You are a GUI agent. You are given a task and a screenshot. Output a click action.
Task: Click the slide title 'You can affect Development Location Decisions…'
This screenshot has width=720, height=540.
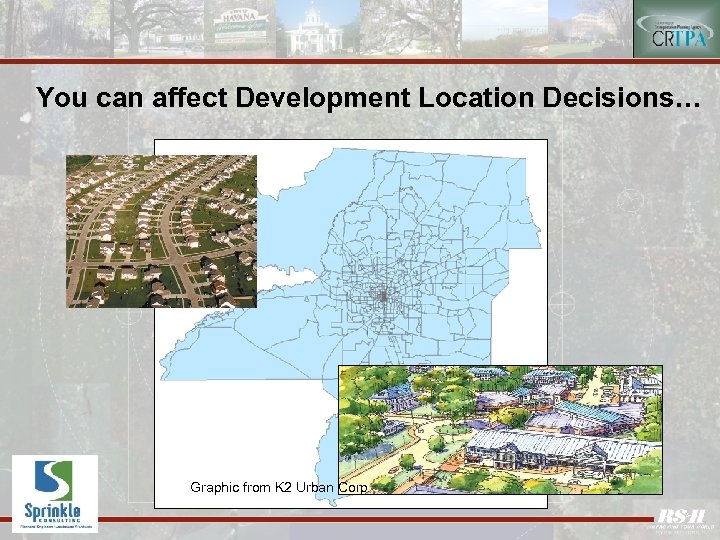click(x=368, y=97)
